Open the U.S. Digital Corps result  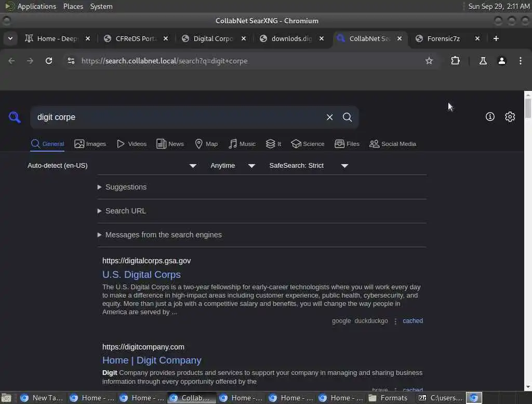tap(141, 274)
